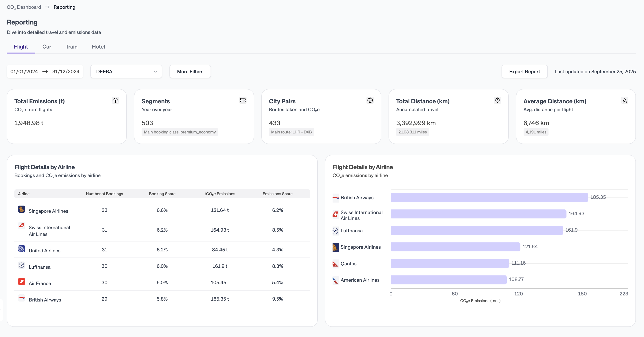Click the end date 31/12/2024 field

point(66,71)
